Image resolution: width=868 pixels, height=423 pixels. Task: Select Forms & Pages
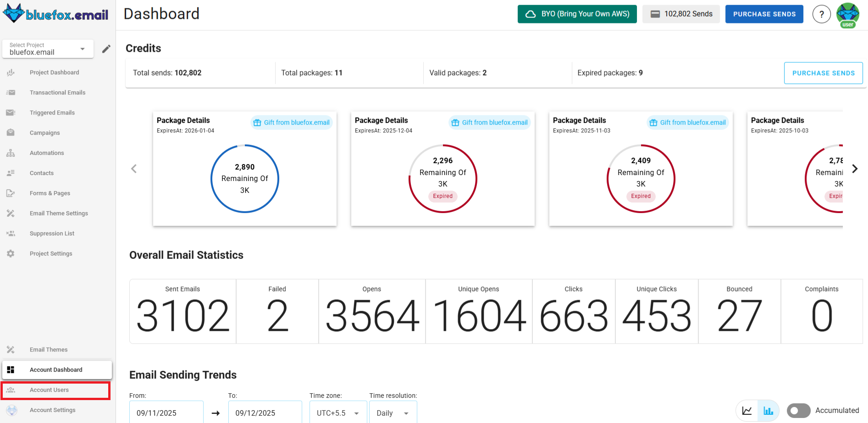coord(50,193)
